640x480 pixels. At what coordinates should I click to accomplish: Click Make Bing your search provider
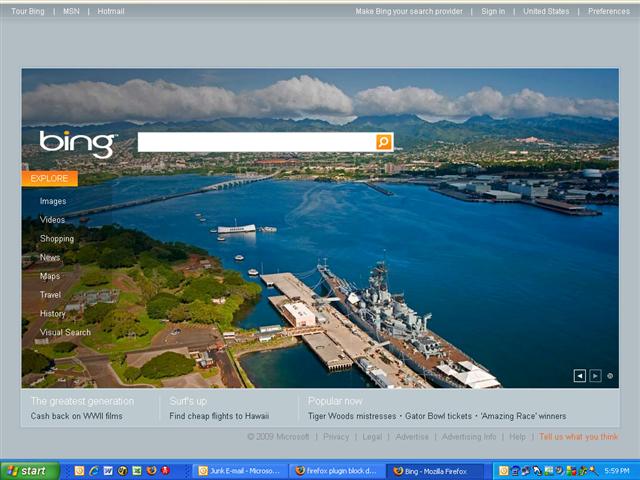click(x=409, y=11)
